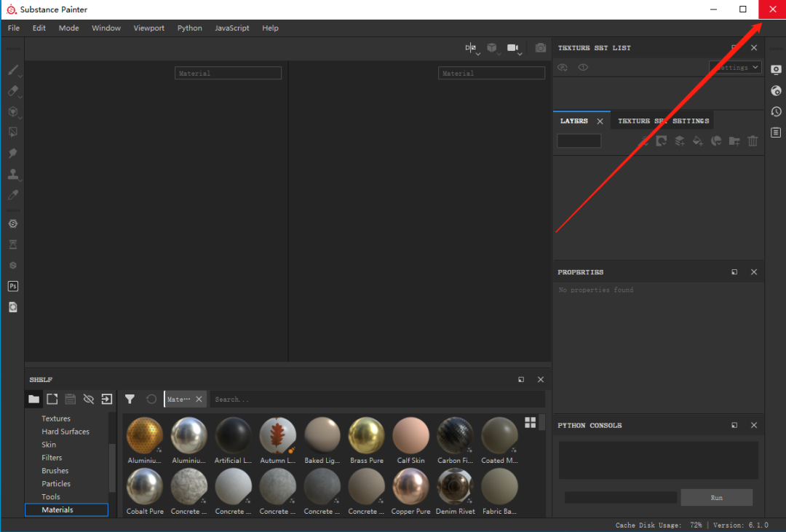
Task: Open the blend mode box in Layers
Action: point(579,141)
